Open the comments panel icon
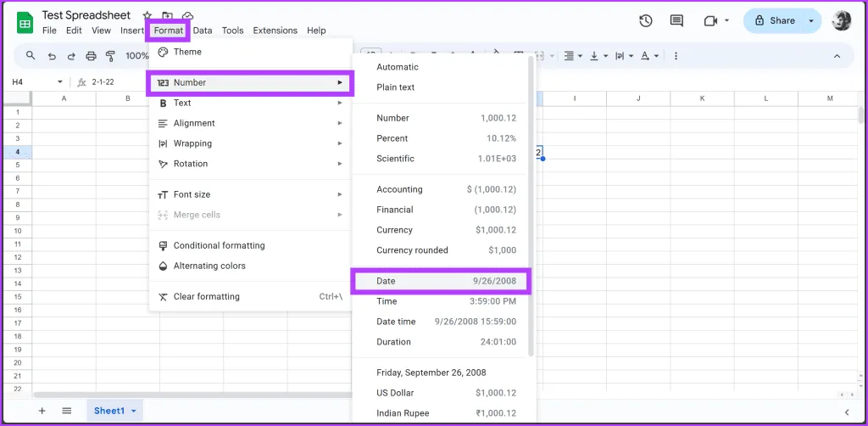 click(676, 21)
